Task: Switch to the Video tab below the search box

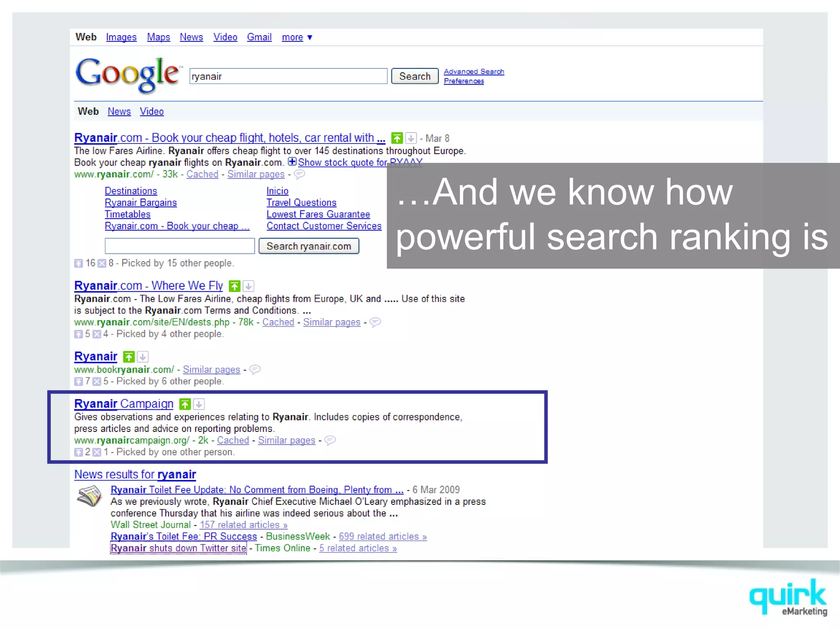Action: 151,112
